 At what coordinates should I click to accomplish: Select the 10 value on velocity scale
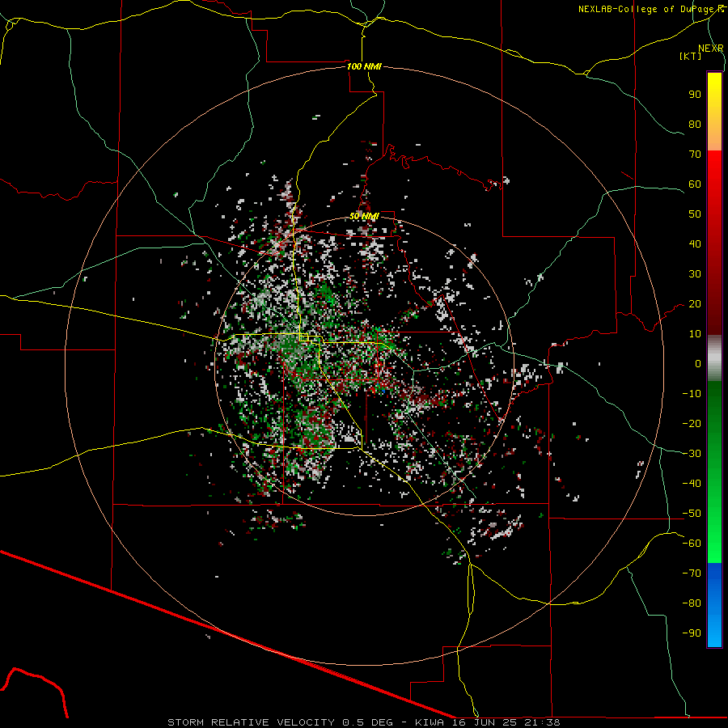point(695,334)
